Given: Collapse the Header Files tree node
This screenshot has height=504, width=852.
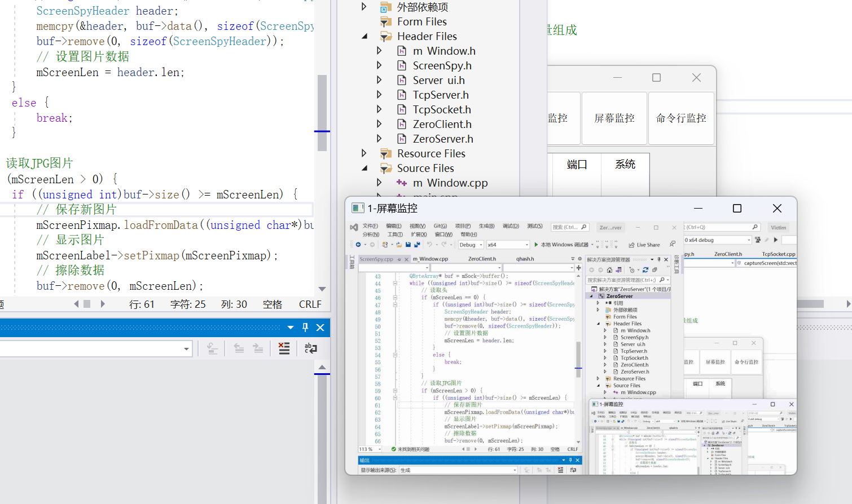Looking at the screenshot, I should 364,36.
